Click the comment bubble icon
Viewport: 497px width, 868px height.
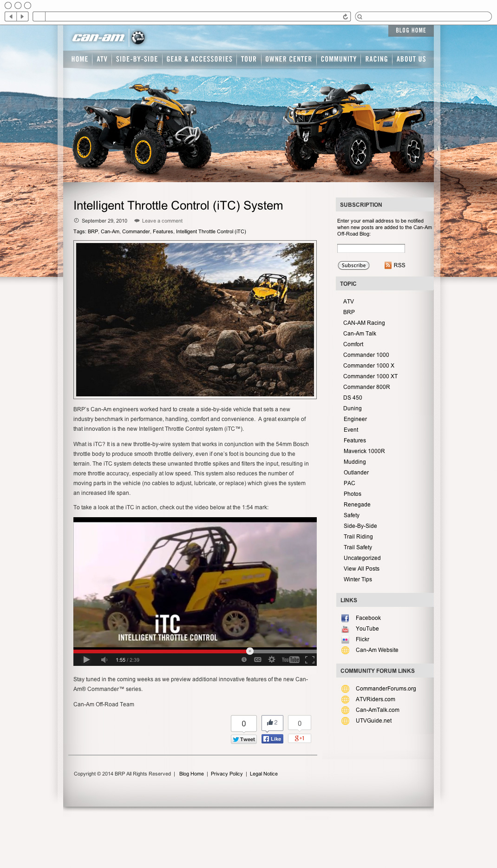[x=137, y=221]
